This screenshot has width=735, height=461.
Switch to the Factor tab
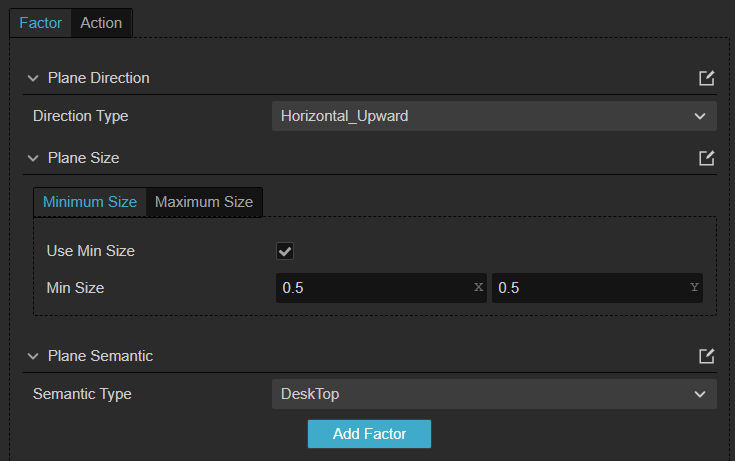[40, 23]
